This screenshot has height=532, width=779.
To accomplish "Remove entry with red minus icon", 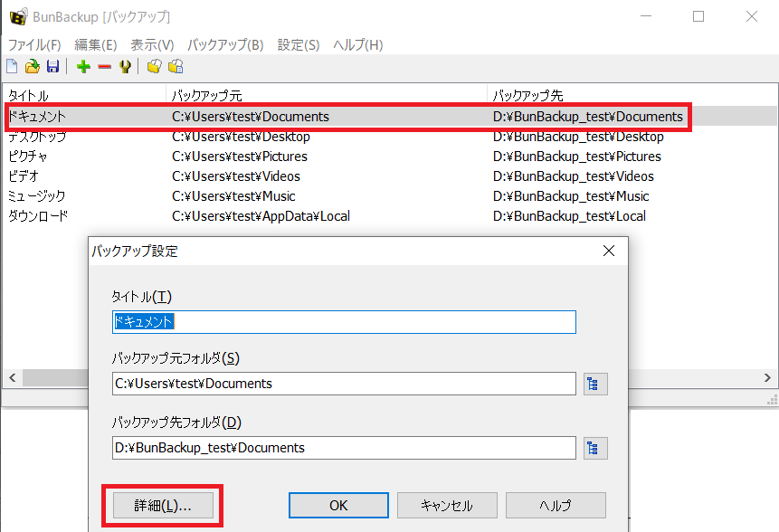I will (x=104, y=67).
